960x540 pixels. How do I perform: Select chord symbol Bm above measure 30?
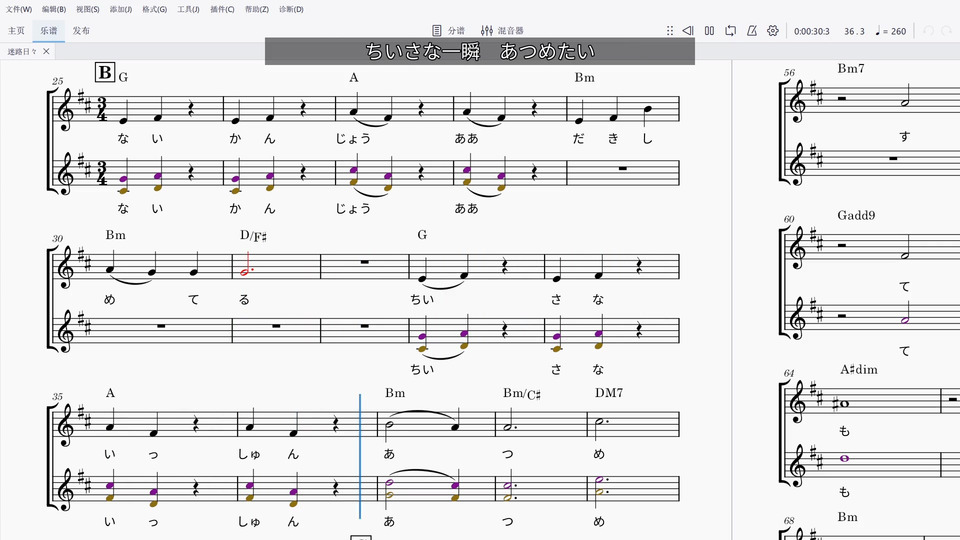(x=115, y=235)
